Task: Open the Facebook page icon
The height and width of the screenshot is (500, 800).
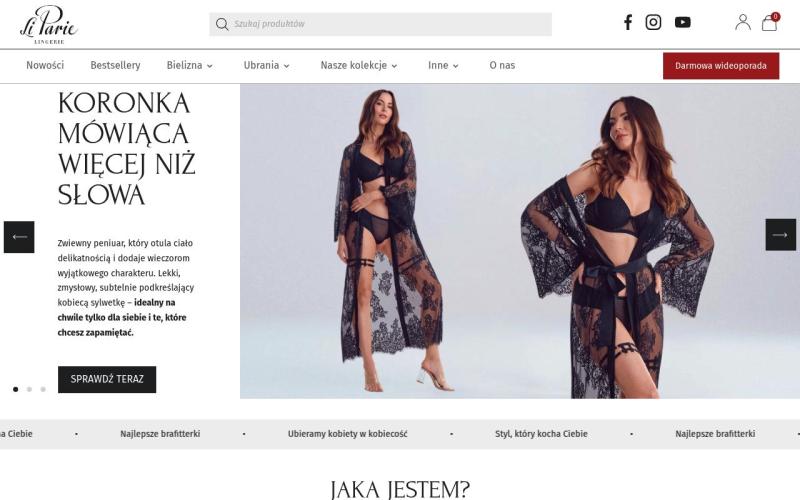Action: click(x=628, y=22)
